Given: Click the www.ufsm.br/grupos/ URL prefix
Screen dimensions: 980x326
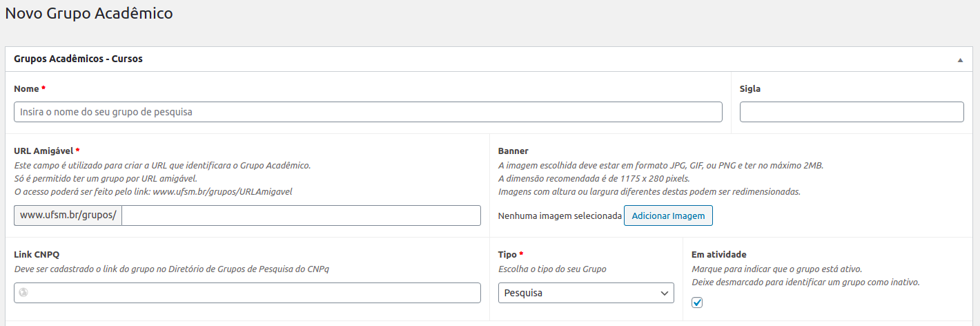Looking at the screenshot, I should pyautogui.click(x=68, y=215).
